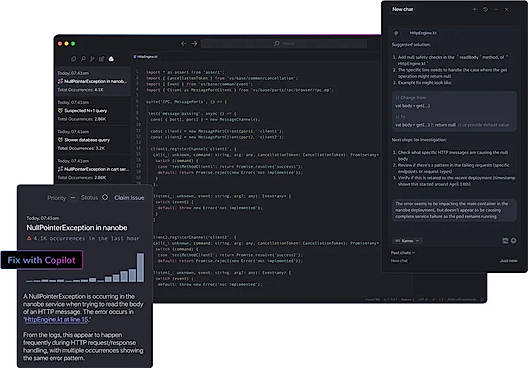Image resolution: width=528 pixels, height=368 pixels.
Task: Click the plus icon in the New chat header
Action: coord(475,9)
